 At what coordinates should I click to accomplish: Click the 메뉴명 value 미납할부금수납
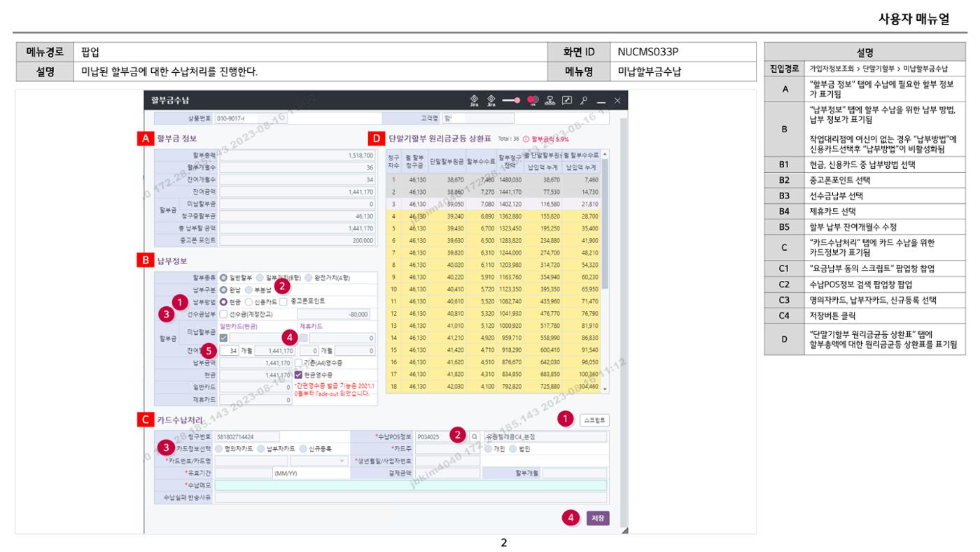tap(650, 71)
